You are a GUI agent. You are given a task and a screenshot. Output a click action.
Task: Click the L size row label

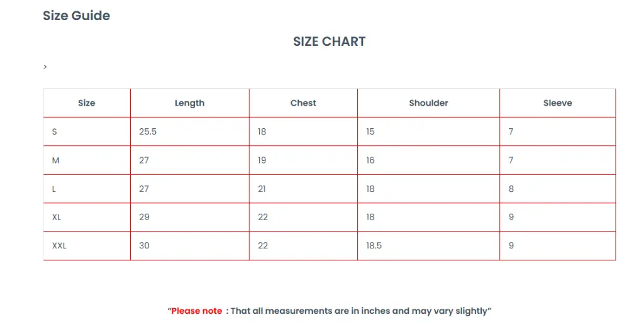pyautogui.click(x=54, y=189)
